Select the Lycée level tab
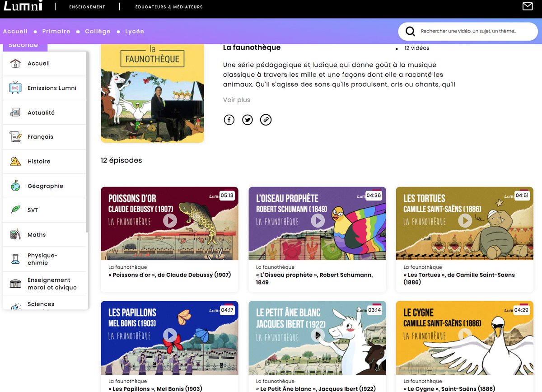 coord(135,31)
